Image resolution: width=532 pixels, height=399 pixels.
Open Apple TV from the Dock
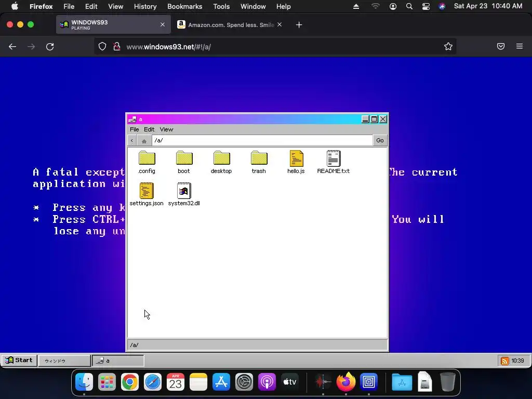(x=290, y=382)
